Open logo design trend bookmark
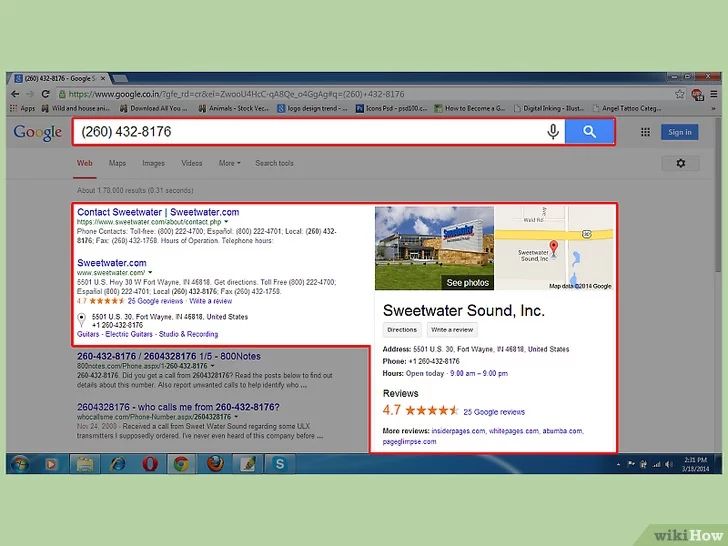This screenshot has width=728, height=546. (312, 108)
